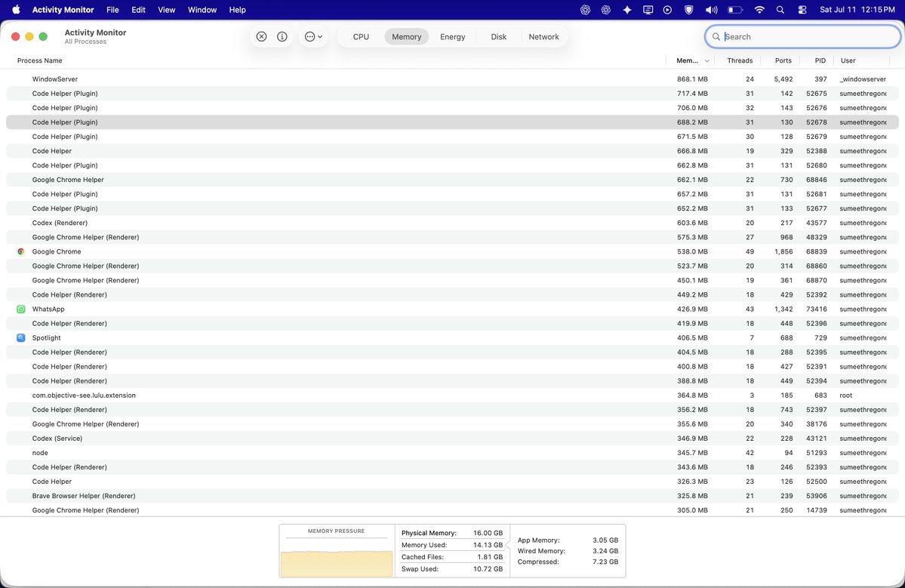Click the Google Chrome app icon in list
Image resolution: width=905 pixels, height=588 pixels.
[21, 251]
